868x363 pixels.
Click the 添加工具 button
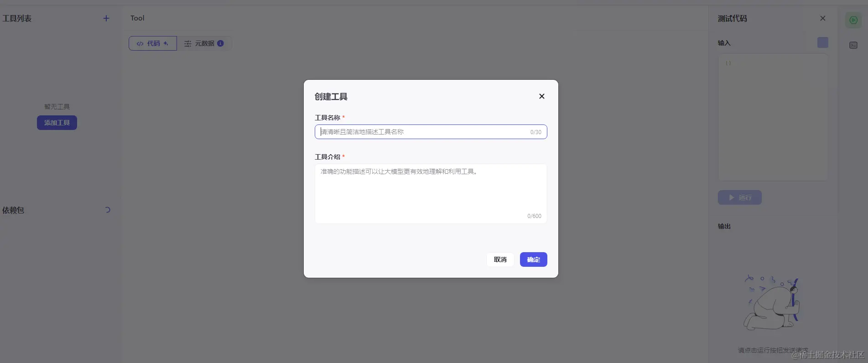point(57,123)
